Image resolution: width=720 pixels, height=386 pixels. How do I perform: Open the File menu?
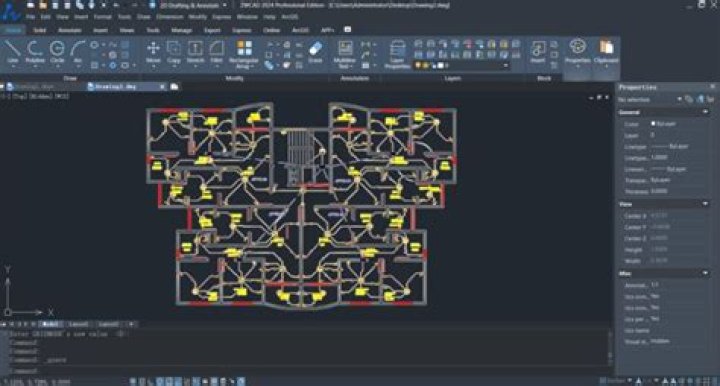pyautogui.click(x=30, y=17)
